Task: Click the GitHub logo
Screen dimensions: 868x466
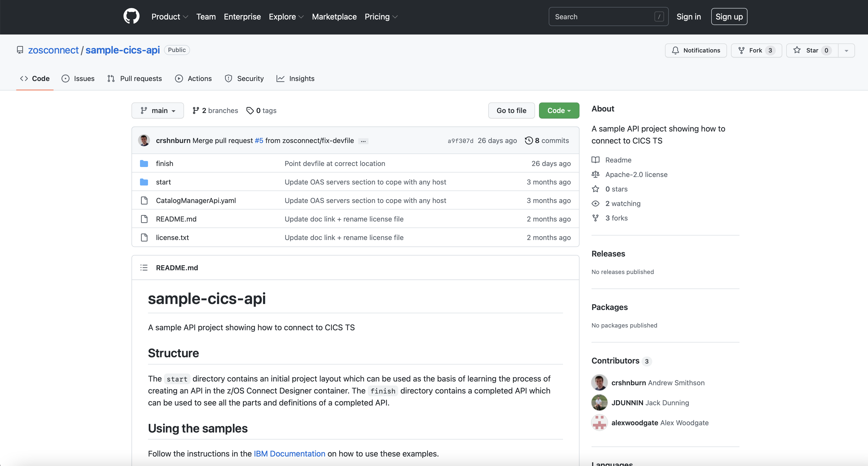Action: 131,16
